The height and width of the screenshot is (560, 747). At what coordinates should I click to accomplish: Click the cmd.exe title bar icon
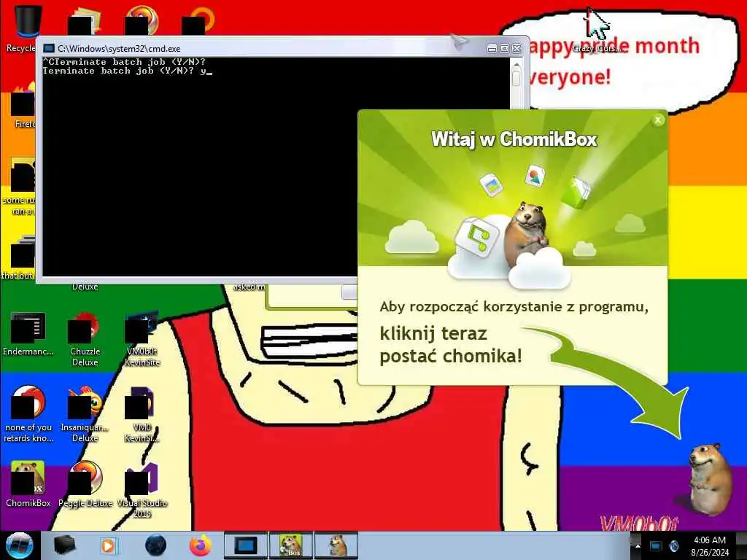tap(49, 48)
